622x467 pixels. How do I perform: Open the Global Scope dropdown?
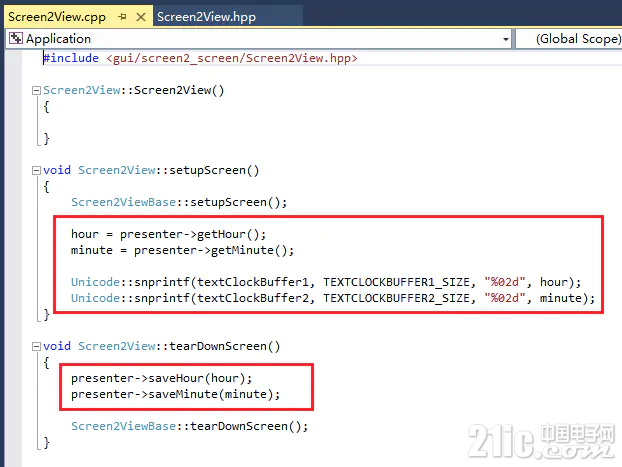pos(569,39)
